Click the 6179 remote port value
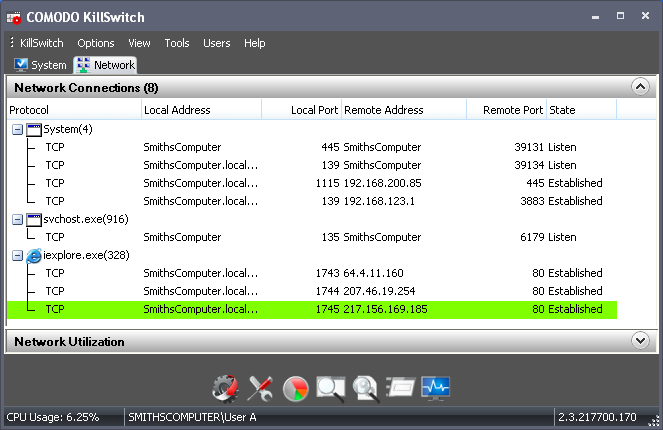 point(532,237)
